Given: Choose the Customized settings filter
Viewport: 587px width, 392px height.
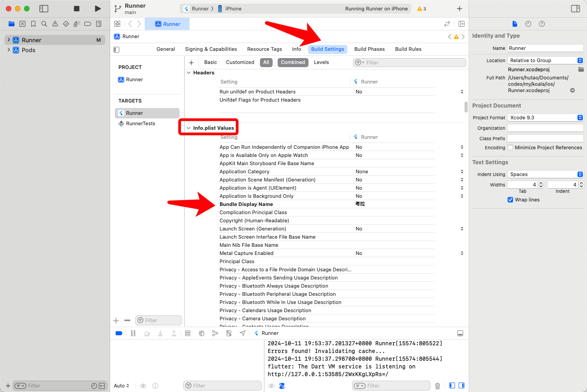Looking at the screenshot, I should [x=240, y=62].
